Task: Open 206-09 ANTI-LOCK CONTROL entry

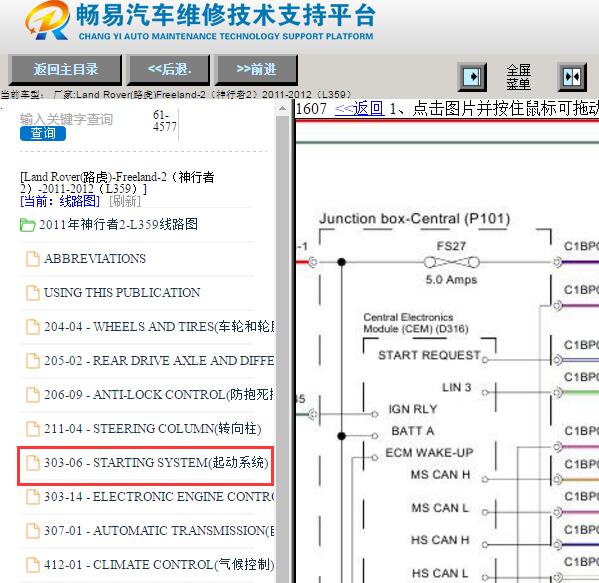Action: pyautogui.click(x=159, y=395)
